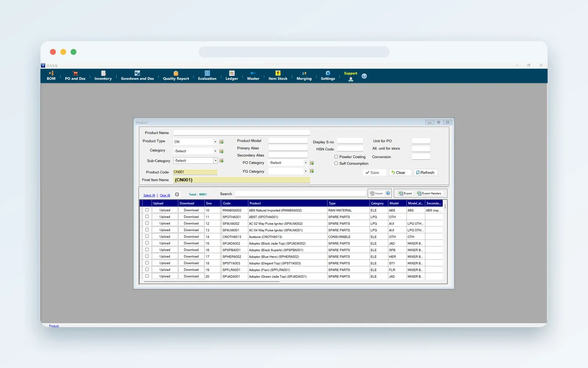Click 'AC 02 Way Pulse Ignitor (SPAUIA002)' cell
Viewport: 588px width, 368px height.
[287, 223]
